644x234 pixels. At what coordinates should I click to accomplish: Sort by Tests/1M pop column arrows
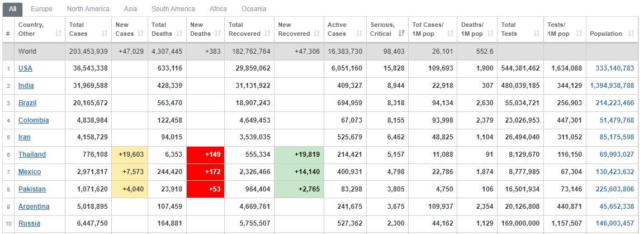(x=579, y=34)
